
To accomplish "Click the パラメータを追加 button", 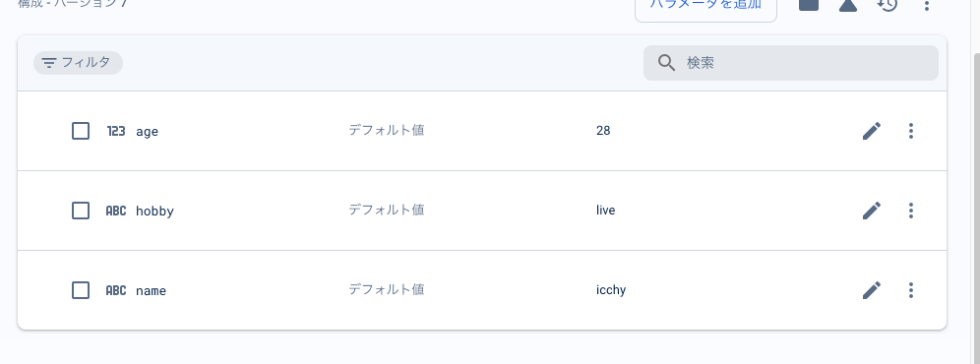I will point(705,6).
